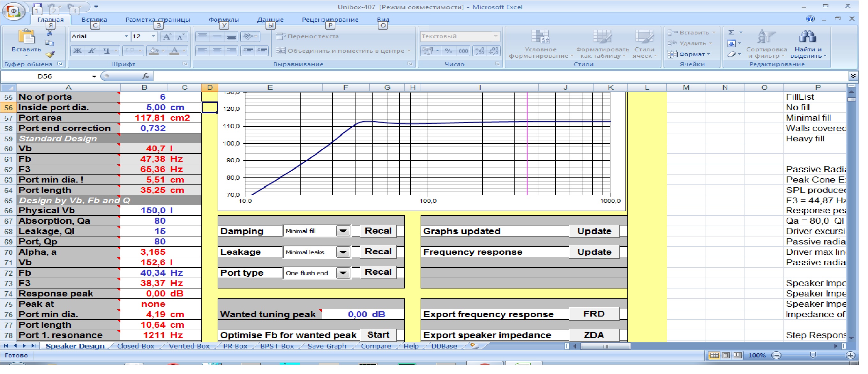Click the Conditional Formatting icon
Viewport: 868px width, 374px height.
point(540,37)
